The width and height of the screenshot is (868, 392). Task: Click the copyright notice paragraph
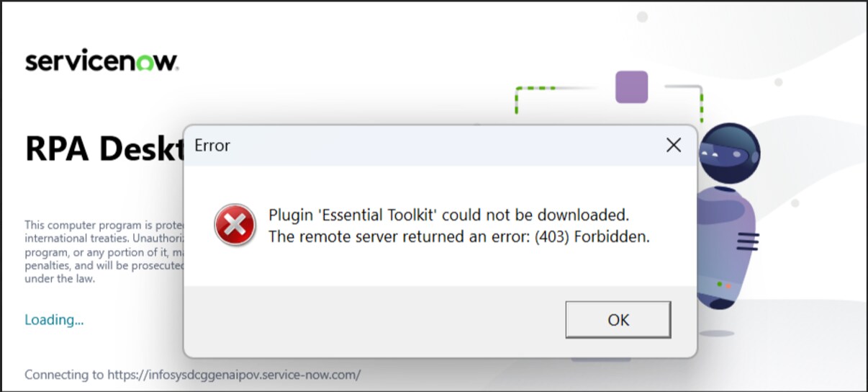[101, 251]
